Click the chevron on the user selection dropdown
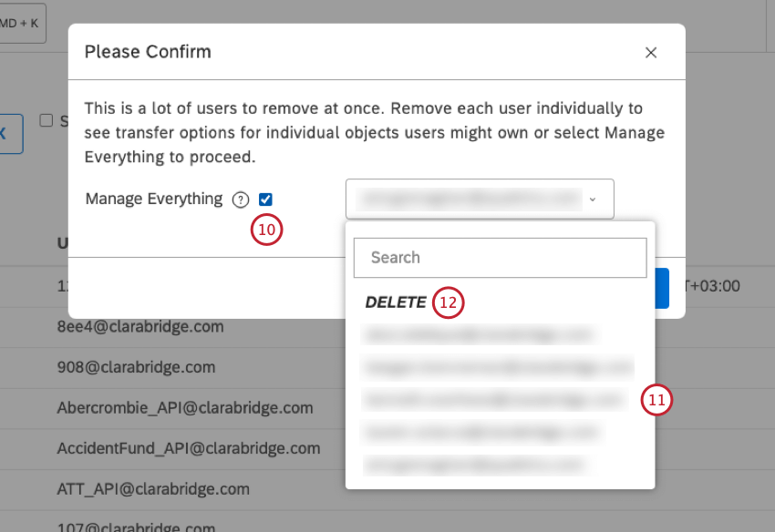 point(594,199)
